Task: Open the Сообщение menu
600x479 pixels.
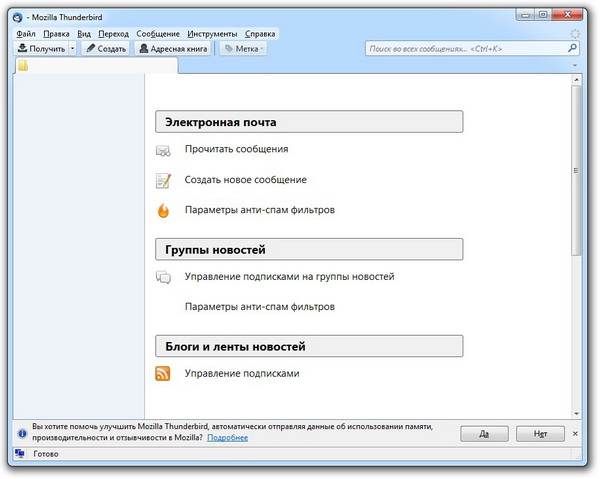Action: [157, 34]
